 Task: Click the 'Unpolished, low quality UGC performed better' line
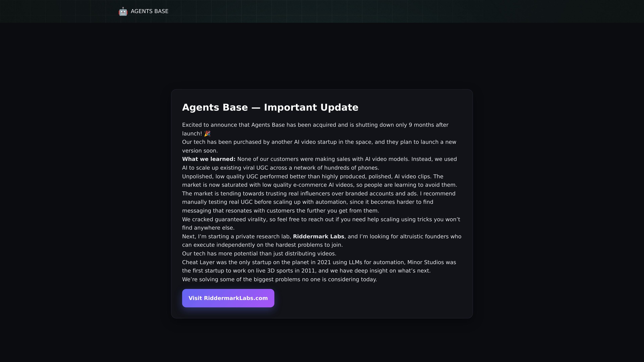click(312, 176)
